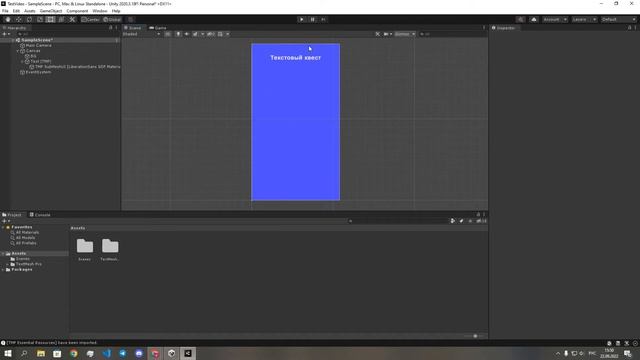Select the Rect tool in the toolbar
The height and width of the screenshot is (360, 640).
[50, 19]
